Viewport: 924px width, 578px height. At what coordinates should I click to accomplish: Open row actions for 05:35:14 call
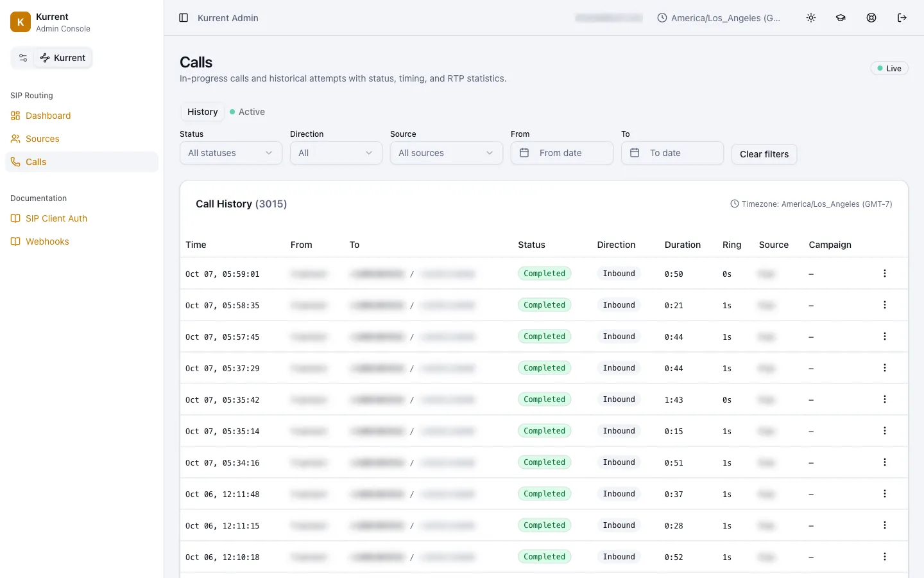885,431
